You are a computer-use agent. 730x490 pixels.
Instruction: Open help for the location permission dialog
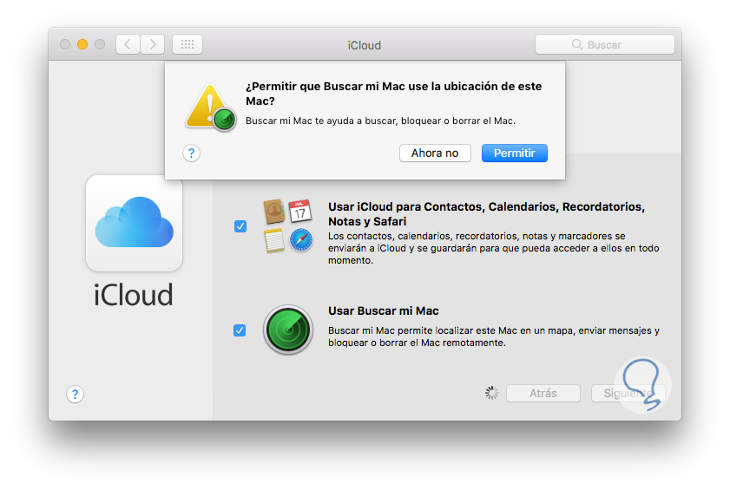coord(191,153)
